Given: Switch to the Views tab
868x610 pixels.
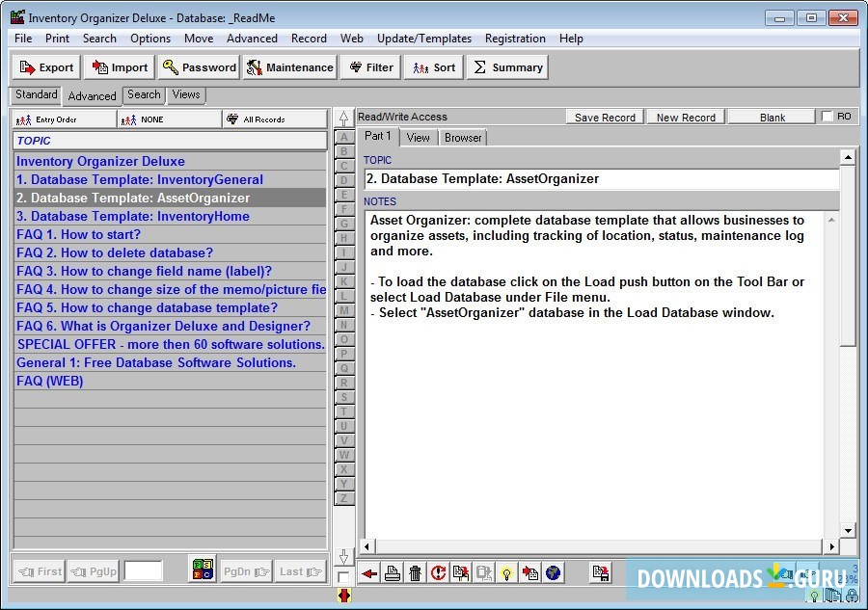Looking at the screenshot, I should pyautogui.click(x=186, y=94).
